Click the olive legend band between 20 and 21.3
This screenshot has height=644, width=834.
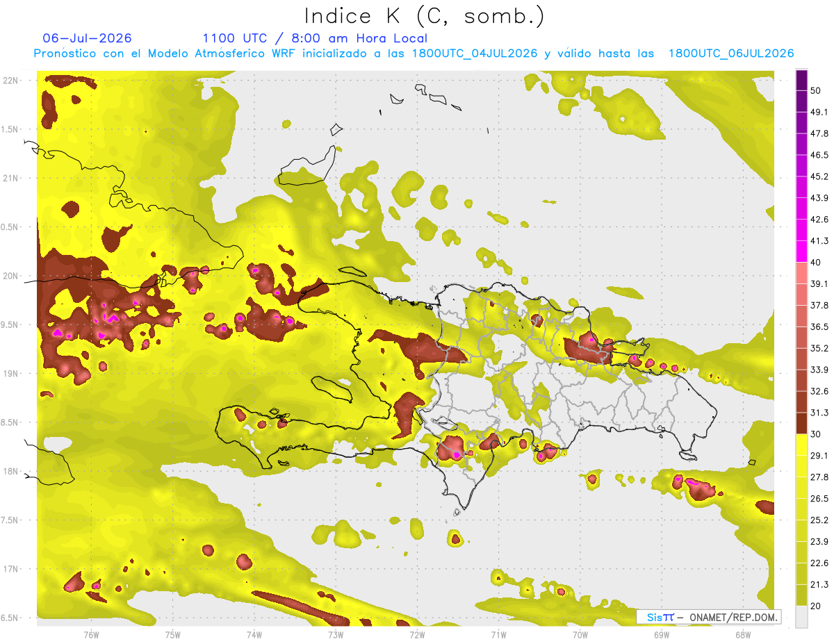coord(801,595)
